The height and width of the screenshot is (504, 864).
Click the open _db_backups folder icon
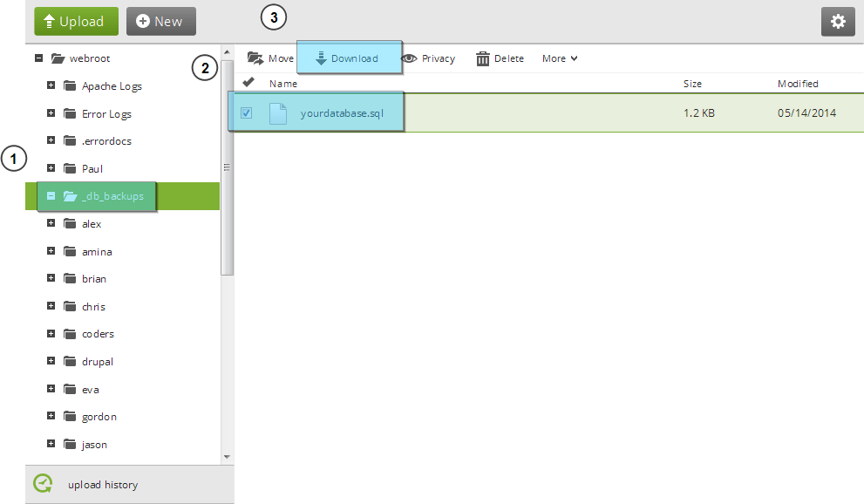[x=70, y=196]
